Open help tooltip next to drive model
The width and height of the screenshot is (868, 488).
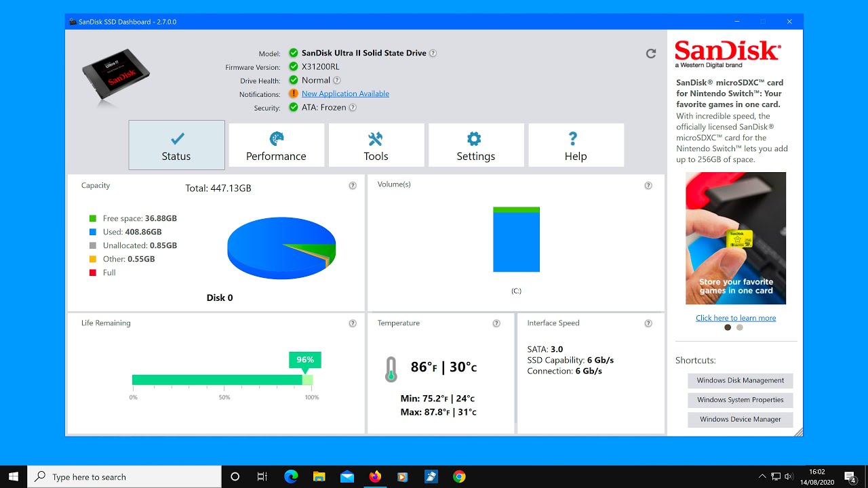tap(433, 53)
